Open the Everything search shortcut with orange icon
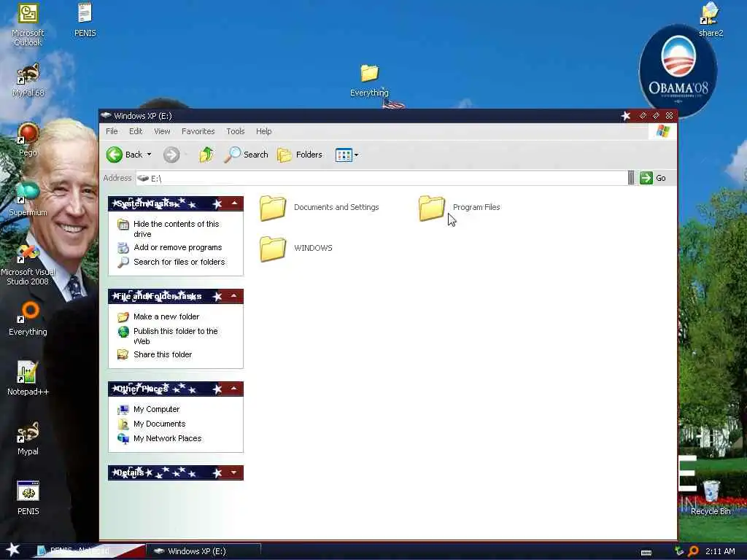Image resolution: width=747 pixels, height=560 pixels. pos(28,319)
